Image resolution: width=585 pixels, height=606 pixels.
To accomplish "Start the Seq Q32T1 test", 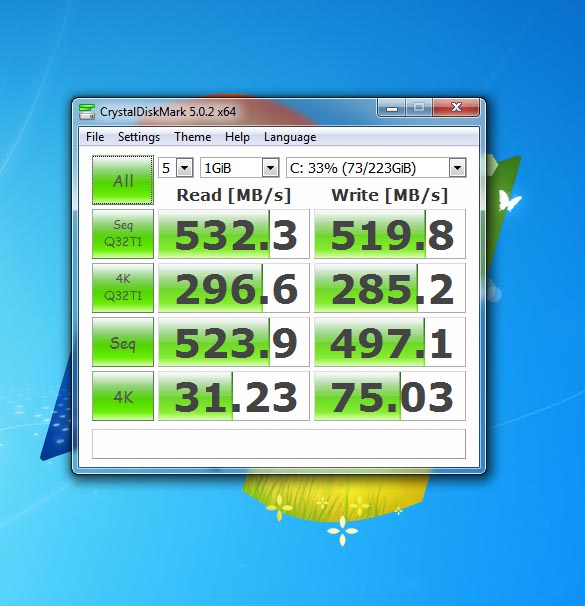I will tap(123, 234).
